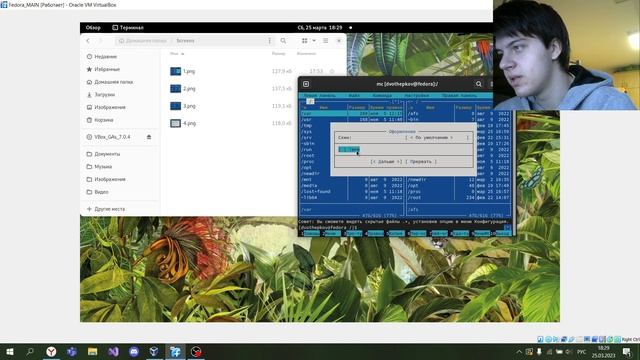Click F1 help key in mc bottom bar
640x360 pixels.
(311, 233)
